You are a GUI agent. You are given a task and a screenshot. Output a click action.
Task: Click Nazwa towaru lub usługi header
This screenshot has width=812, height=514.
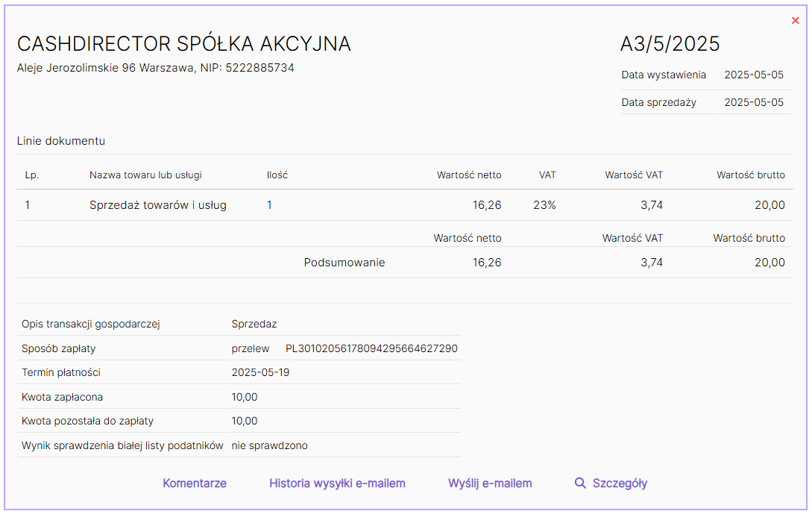tap(145, 175)
